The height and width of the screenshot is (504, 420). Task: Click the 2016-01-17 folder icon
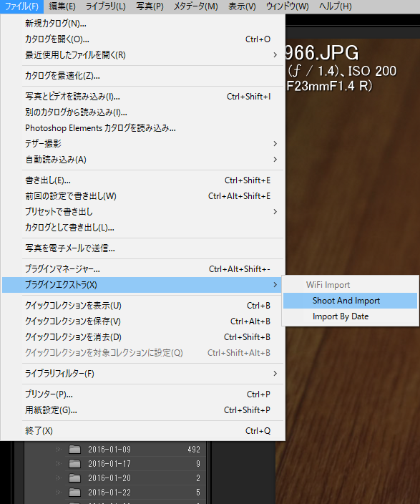coord(74,463)
